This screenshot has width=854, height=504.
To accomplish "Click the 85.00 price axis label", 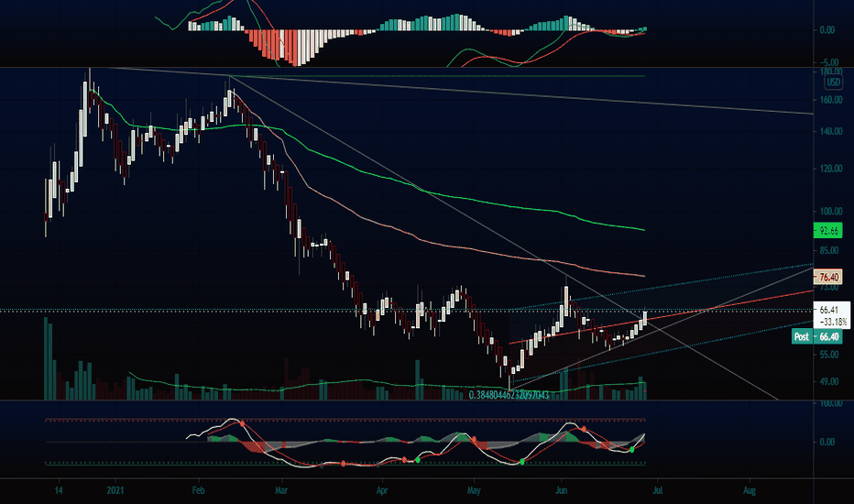I will (x=829, y=251).
